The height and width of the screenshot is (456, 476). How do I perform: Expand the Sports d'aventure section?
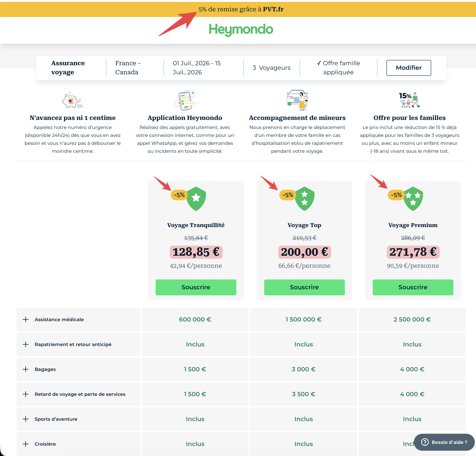[25, 419]
